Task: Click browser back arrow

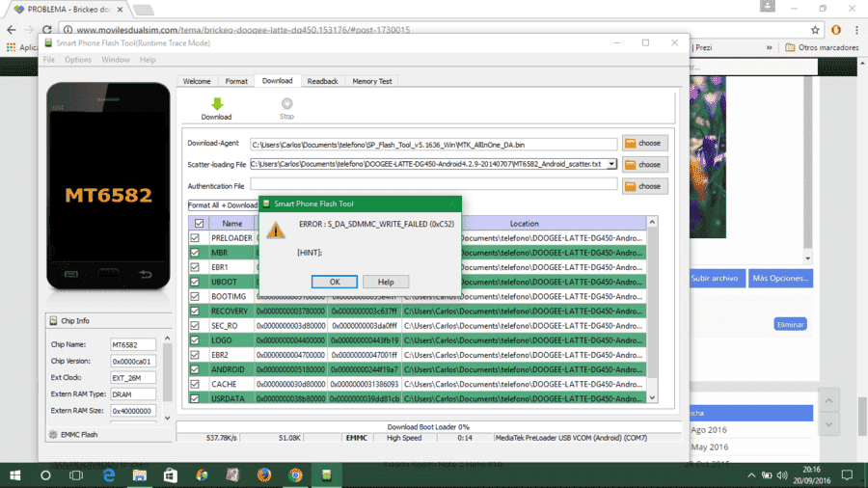Action: coord(12,30)
